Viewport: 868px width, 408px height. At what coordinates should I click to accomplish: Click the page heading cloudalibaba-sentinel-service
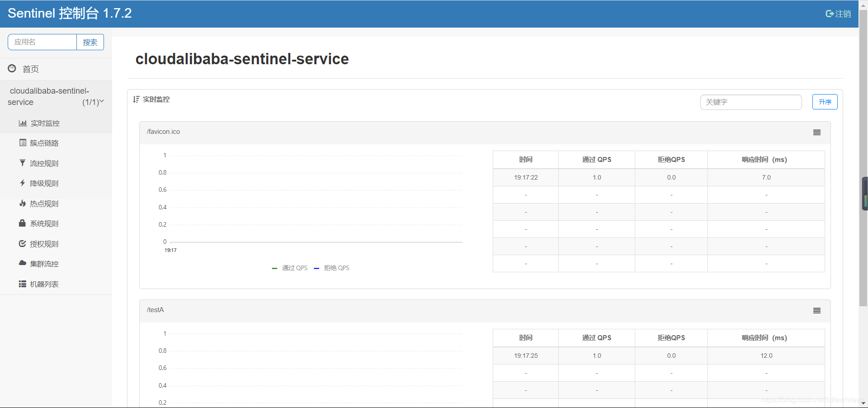click(x=242, y=59)
